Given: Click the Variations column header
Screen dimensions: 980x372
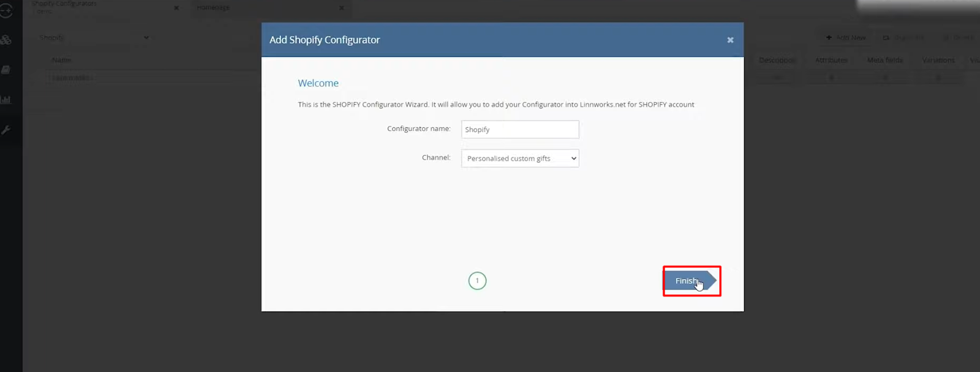Looking at the screenshot, I should (x=938, y=60).
